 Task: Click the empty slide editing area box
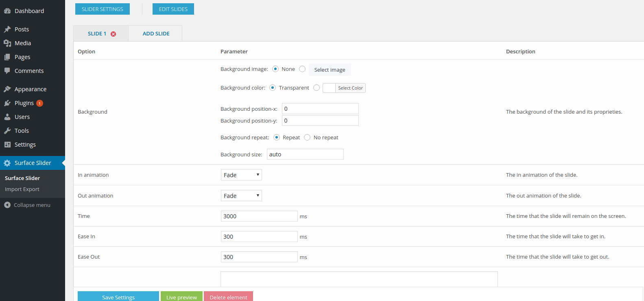359,279
